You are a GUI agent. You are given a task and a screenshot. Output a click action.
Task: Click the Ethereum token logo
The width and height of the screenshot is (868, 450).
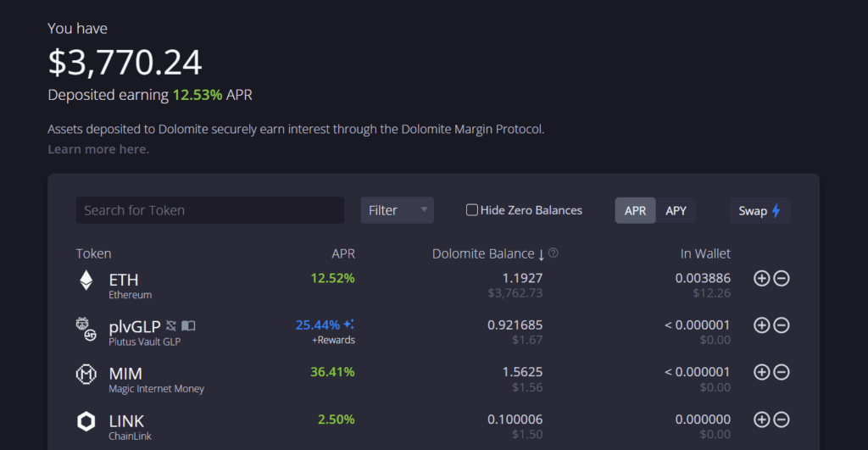[86, 281]
